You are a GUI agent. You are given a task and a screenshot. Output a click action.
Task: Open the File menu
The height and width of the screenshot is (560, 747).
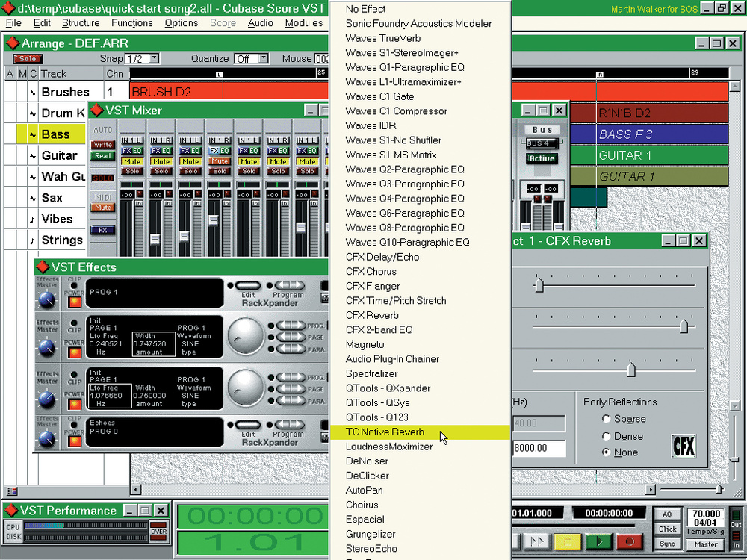[13, 23]
